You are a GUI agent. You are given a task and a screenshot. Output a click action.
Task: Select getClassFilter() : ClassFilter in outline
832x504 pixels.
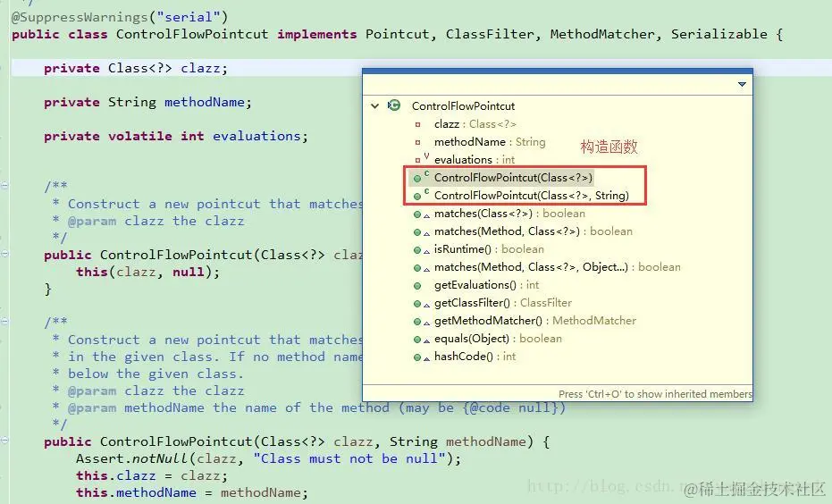coord(503,303)
